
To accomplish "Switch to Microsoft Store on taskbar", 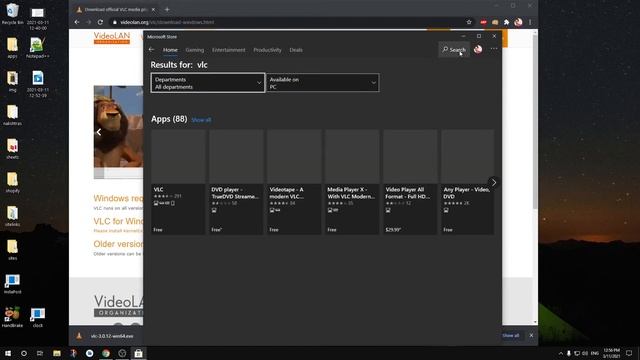I will pos(138,353).
